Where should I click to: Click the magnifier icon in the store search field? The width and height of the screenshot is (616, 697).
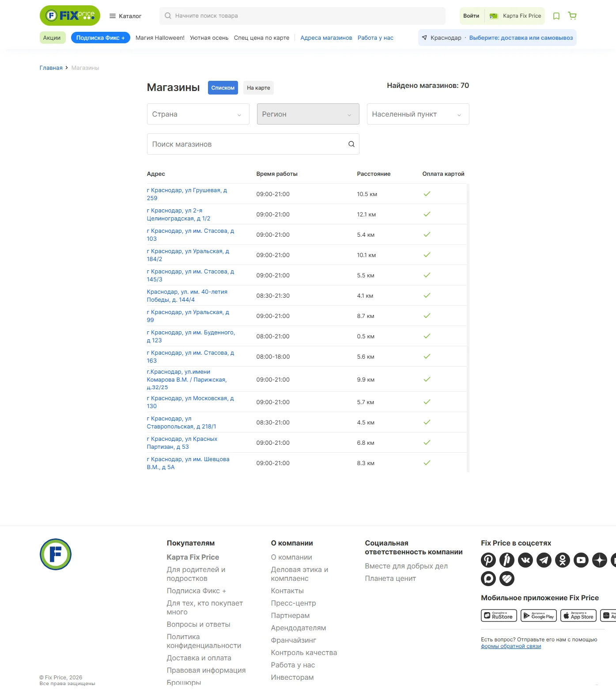click(x=351, y=144)
